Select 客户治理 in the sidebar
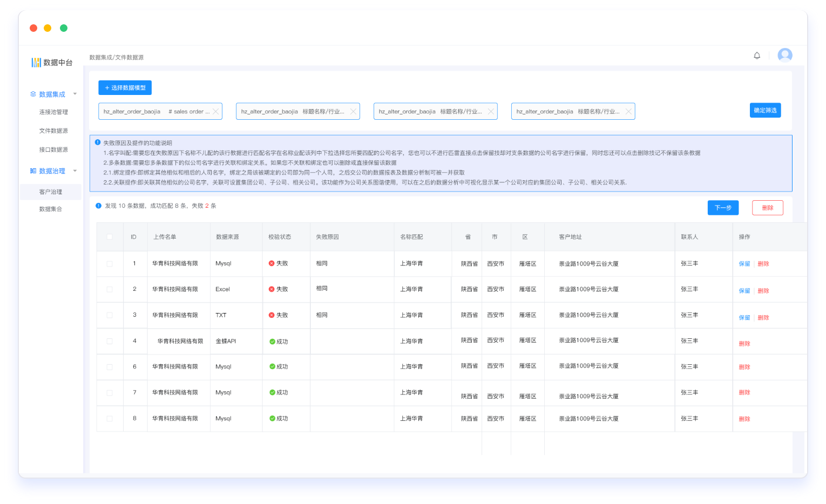 coord(51,192)
